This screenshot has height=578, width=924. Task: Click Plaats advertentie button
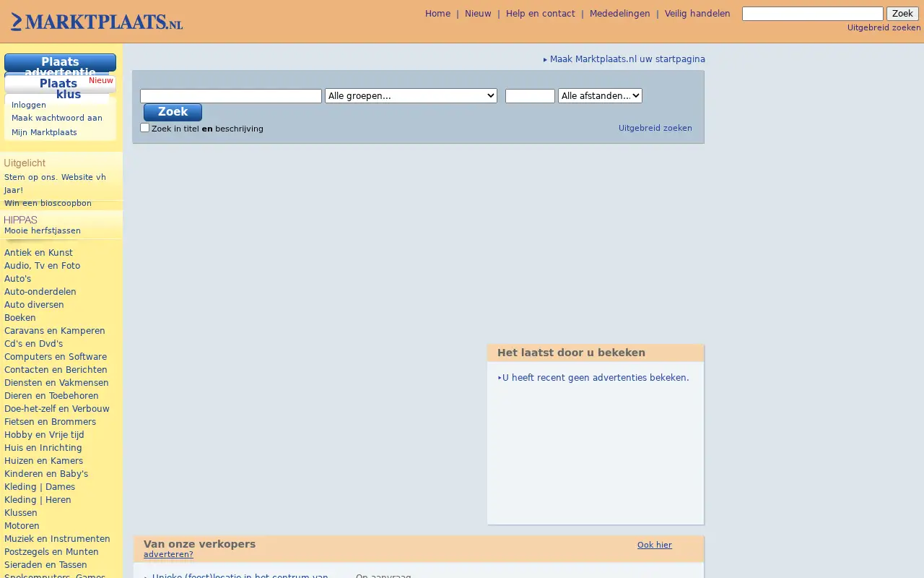click(60, 63)
